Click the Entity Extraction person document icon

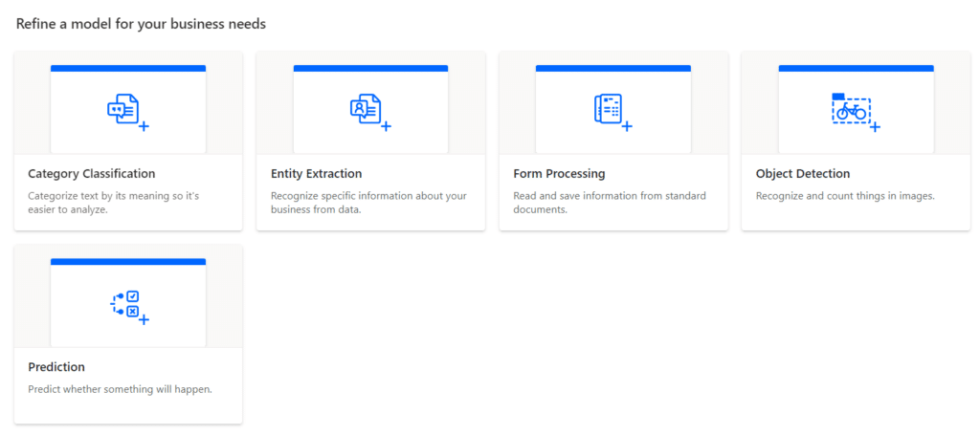coord(370,112)
